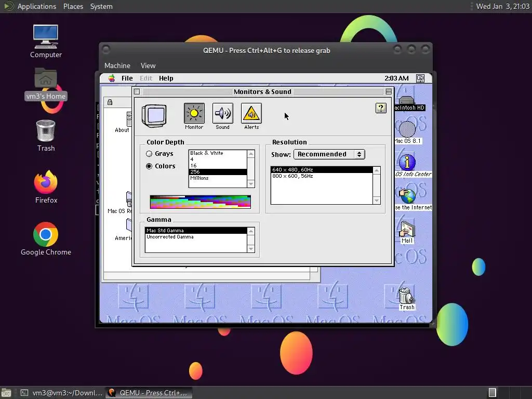This screenshot has height=399, width=532.
Task: Switch to the vm3@vm3 terminal taskbar button
Action: click(61, 393)
